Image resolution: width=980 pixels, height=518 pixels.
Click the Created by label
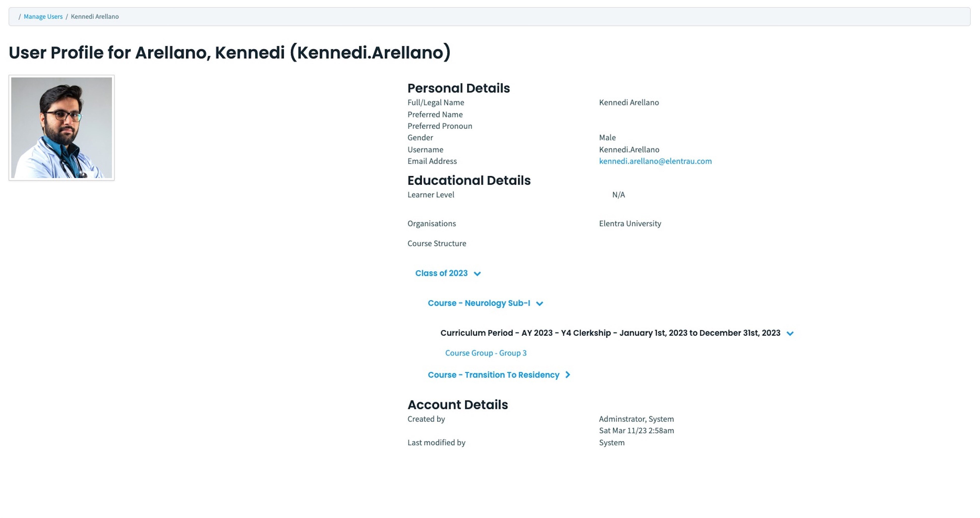pos(426,419)
